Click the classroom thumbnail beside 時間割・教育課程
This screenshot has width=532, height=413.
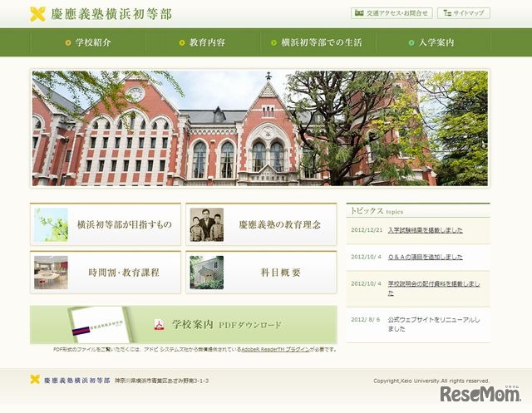pos(51,272)
